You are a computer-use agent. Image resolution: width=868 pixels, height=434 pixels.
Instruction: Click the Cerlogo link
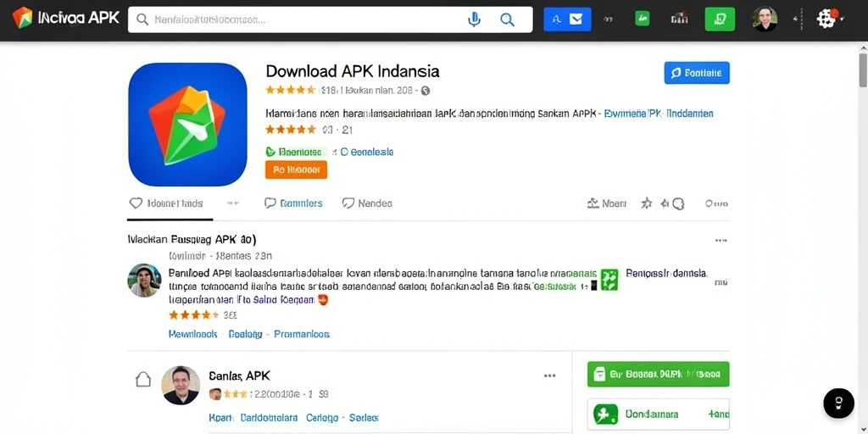[321, 417]
